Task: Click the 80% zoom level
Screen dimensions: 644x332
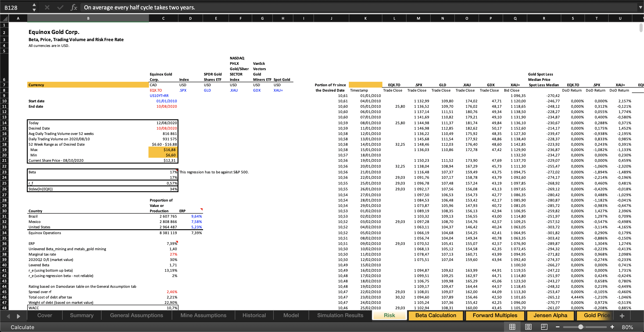Action: (627, 327)
